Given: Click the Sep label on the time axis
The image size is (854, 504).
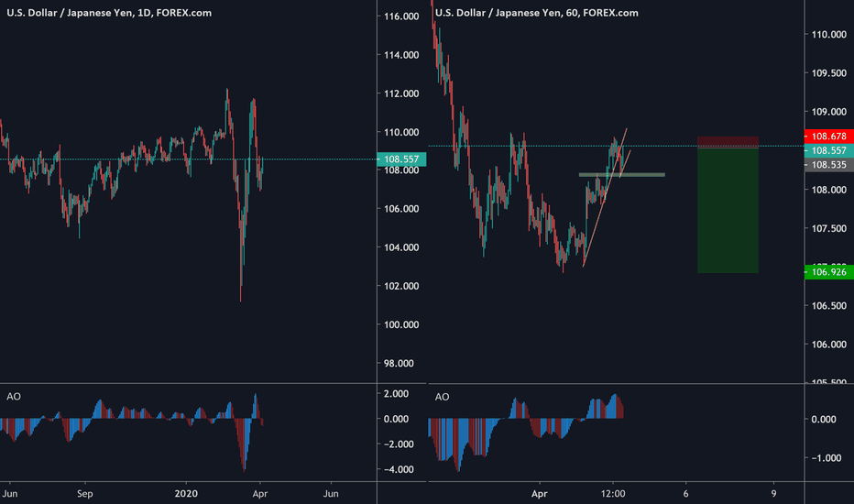Looking at the screenshot, I should 85,494.
